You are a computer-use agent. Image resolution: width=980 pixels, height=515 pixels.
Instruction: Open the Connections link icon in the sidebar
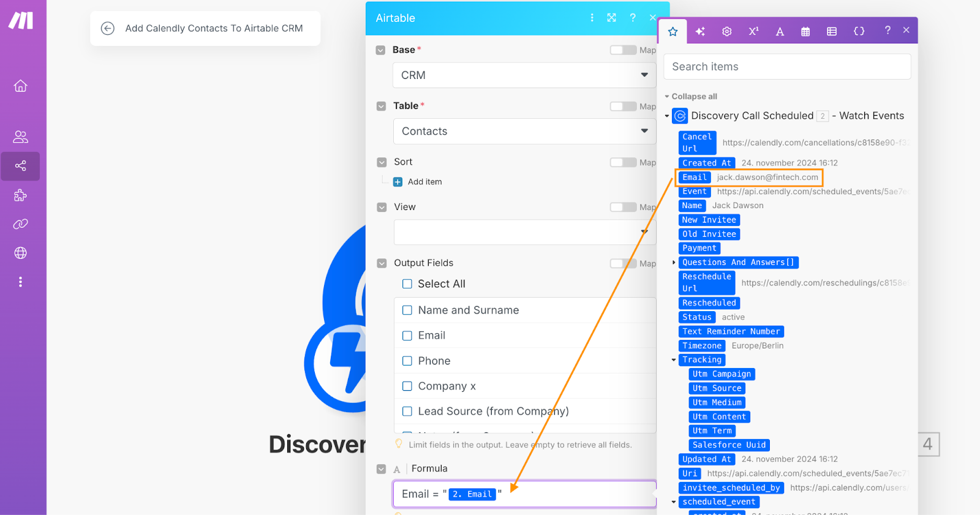click(x=21, y=224)
